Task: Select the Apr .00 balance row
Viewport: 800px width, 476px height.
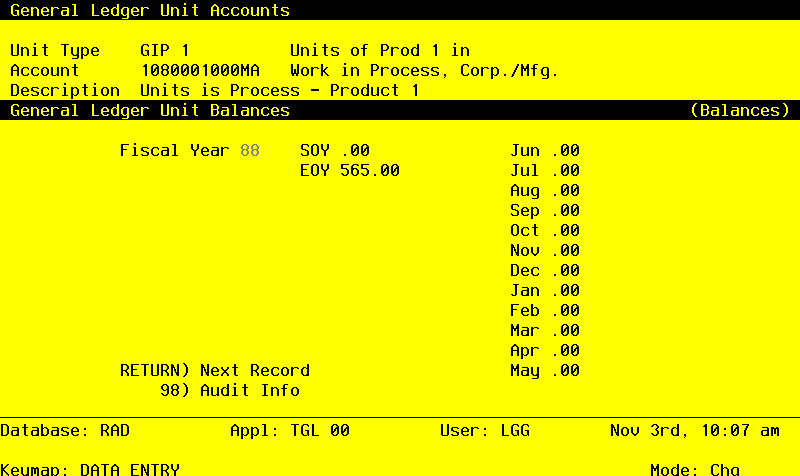Action: click(545, 350)
